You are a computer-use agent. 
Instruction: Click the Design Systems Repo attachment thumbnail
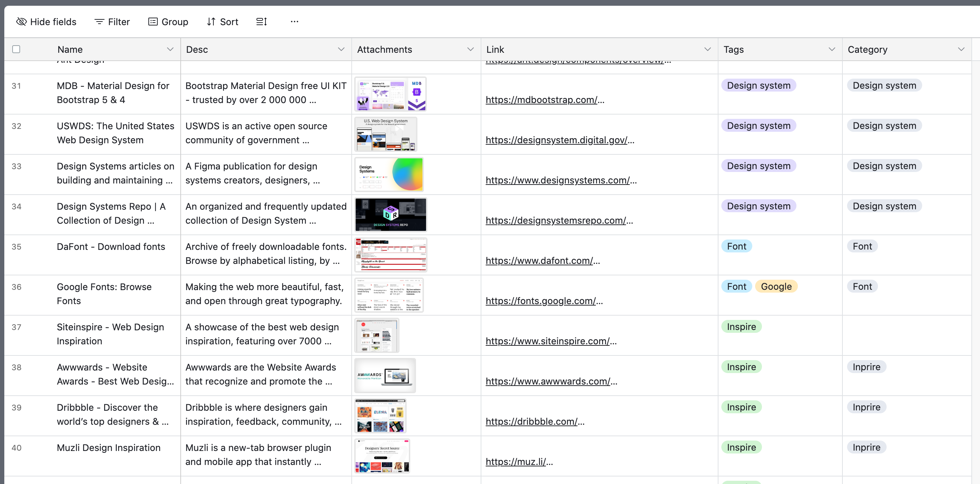click(x=390, y=214)
